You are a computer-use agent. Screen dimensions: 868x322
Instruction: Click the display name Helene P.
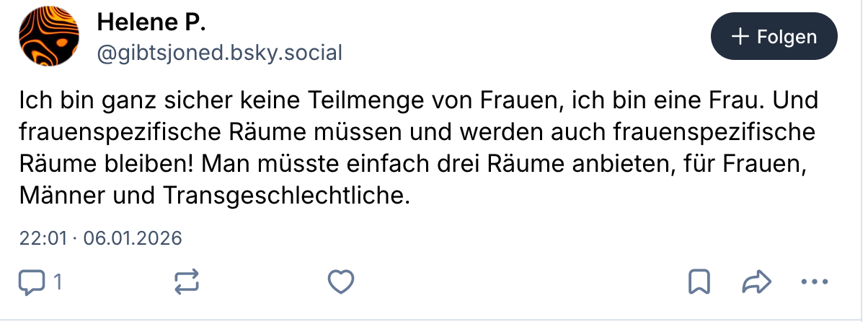coord(151,23)
